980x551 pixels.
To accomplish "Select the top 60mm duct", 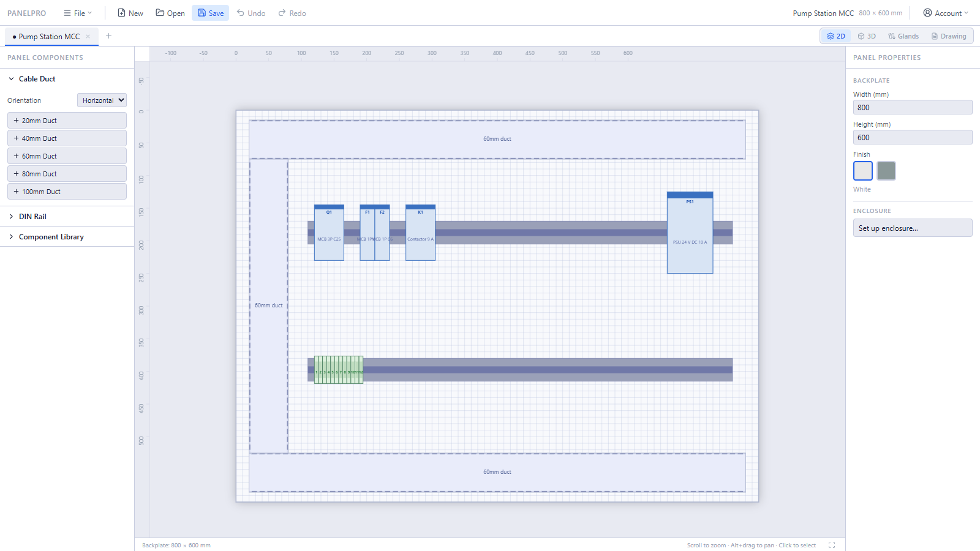I will coord(497,140).
